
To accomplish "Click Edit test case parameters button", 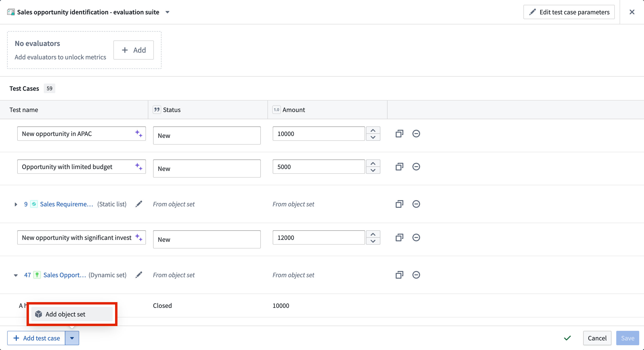I will [569, 12].
